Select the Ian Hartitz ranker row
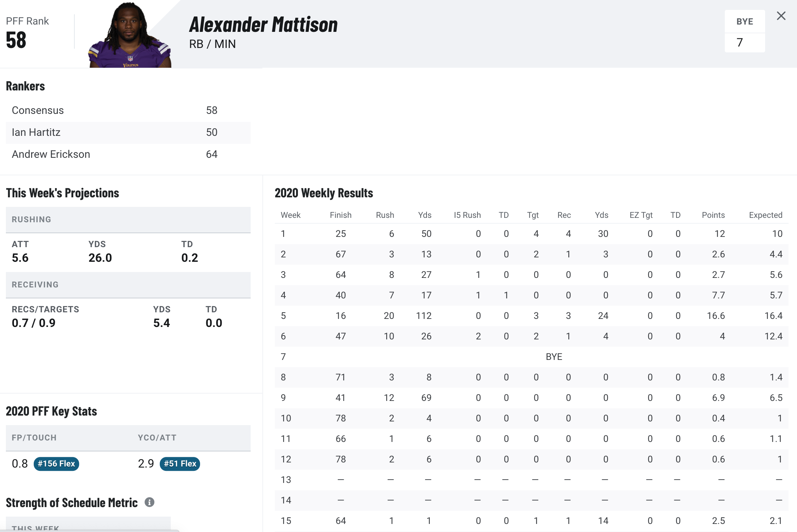This screenshot has height=532, width=797. click(x=128, y=133)
